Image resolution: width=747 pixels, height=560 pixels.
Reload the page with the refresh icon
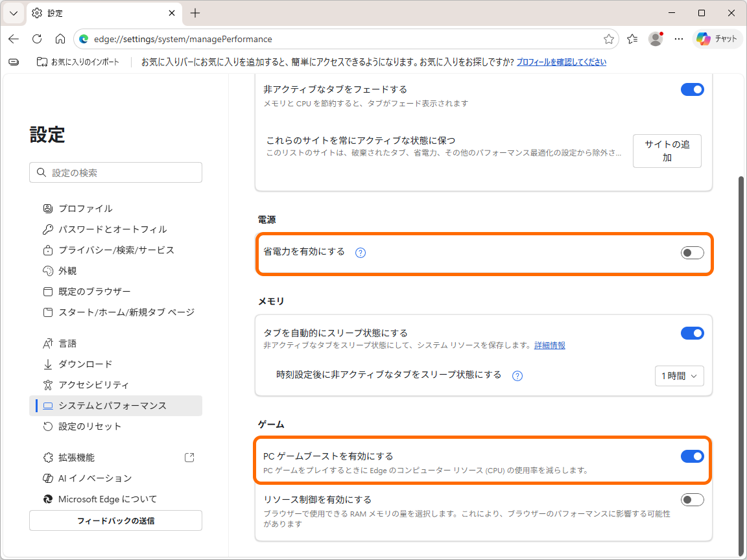pos(37,39)
